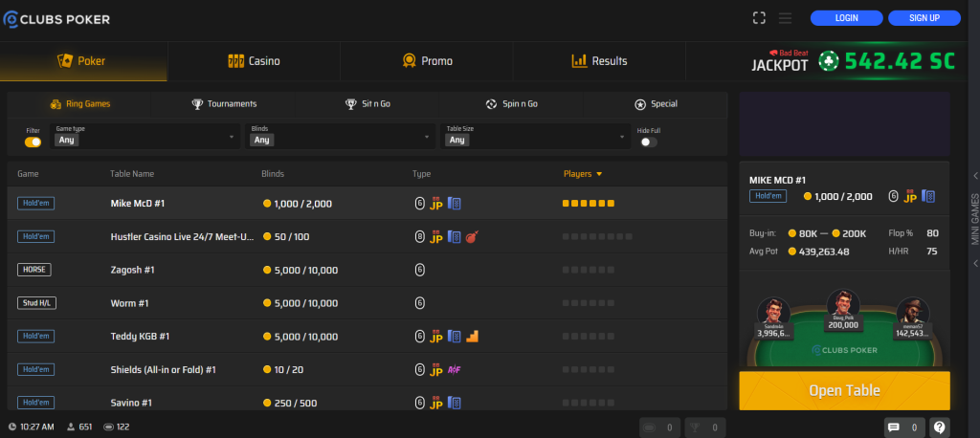Click the Mike McD #1 players fill indicator
This screenshot has height=438, width=980.
point(589,204)
